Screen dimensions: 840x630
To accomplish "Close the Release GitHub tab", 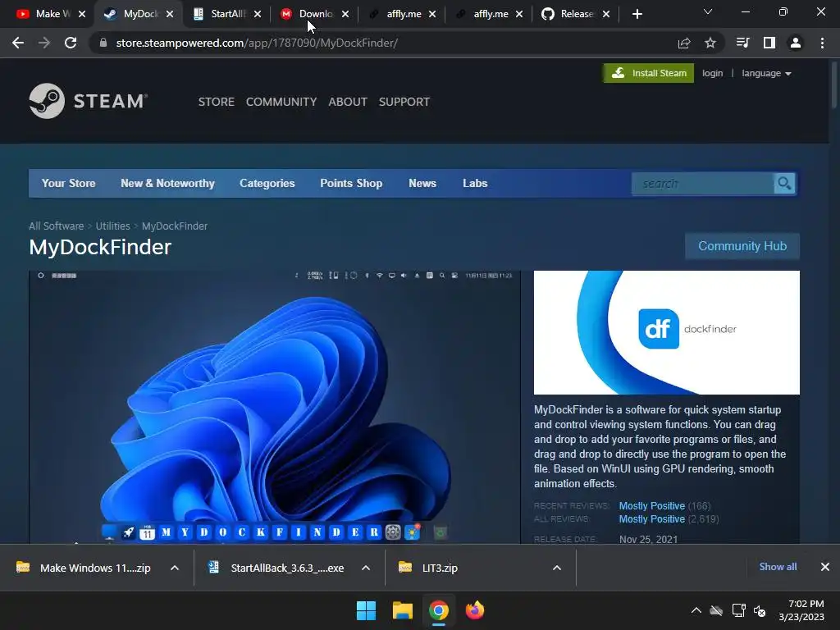I will (606, 14).
